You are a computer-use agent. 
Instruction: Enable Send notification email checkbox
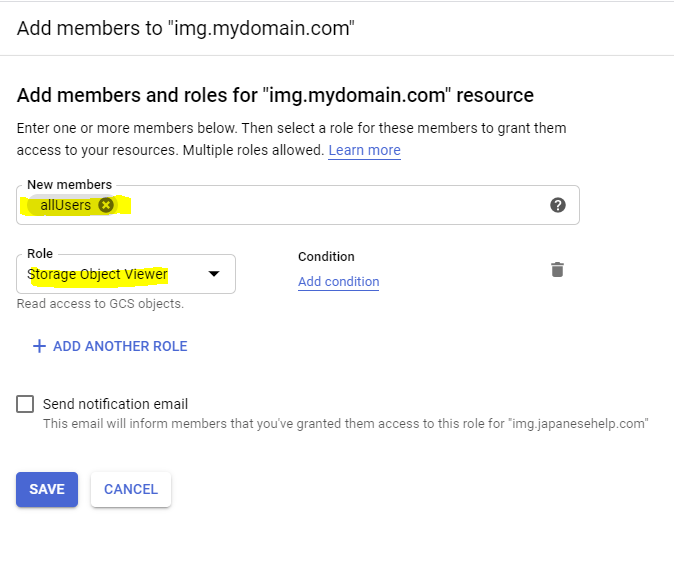point(25,404)
